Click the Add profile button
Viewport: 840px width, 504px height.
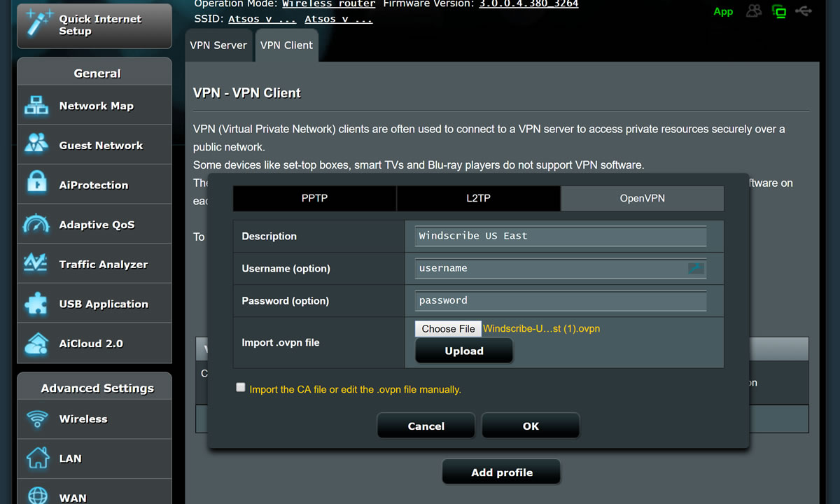pyautogui.click(x=501, y=472)
